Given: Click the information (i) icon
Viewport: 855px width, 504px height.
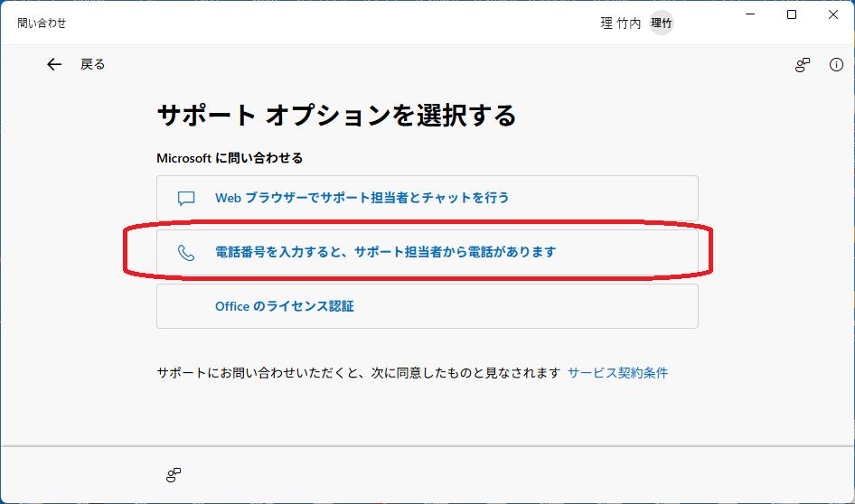Looking at the screenshot, I should pos(836,65).
